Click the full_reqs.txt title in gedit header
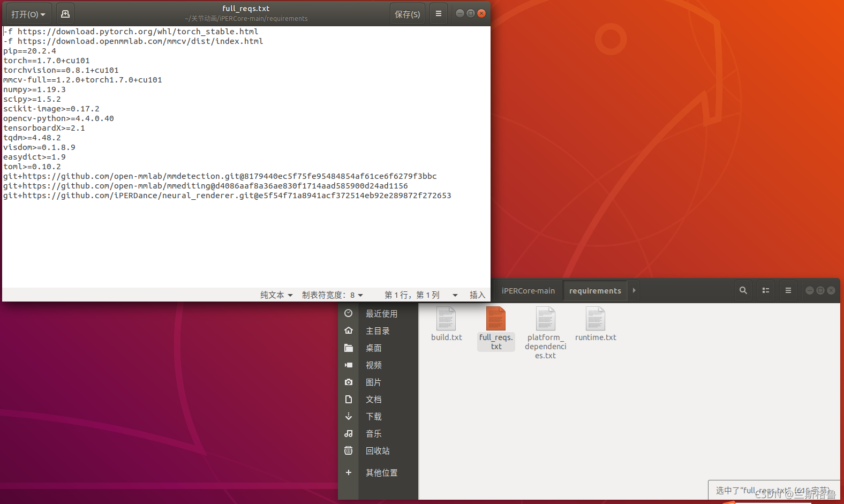This screenshot has width=844, height=504. 246,9
